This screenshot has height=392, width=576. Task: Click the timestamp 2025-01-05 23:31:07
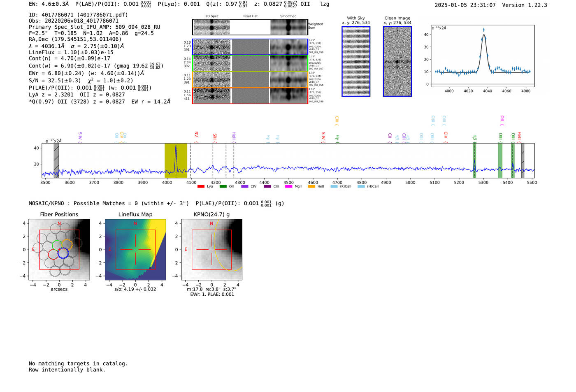[x=465, y=5]
